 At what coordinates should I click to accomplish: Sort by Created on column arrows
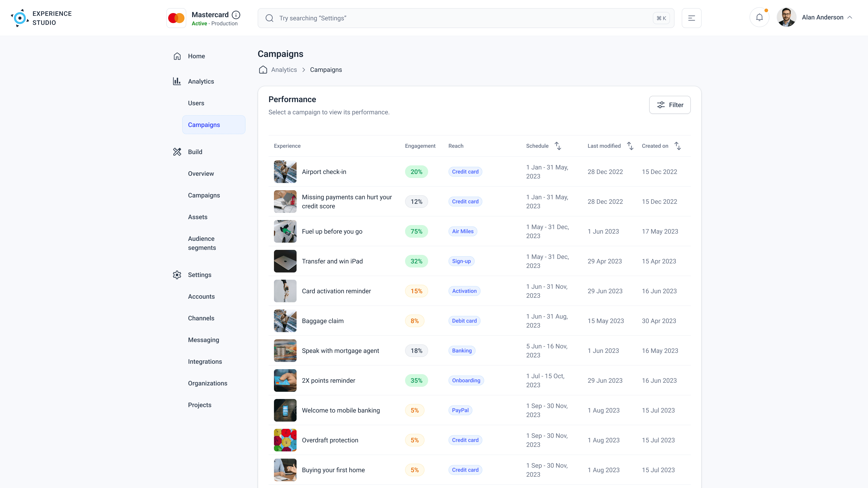coord(678,146)
